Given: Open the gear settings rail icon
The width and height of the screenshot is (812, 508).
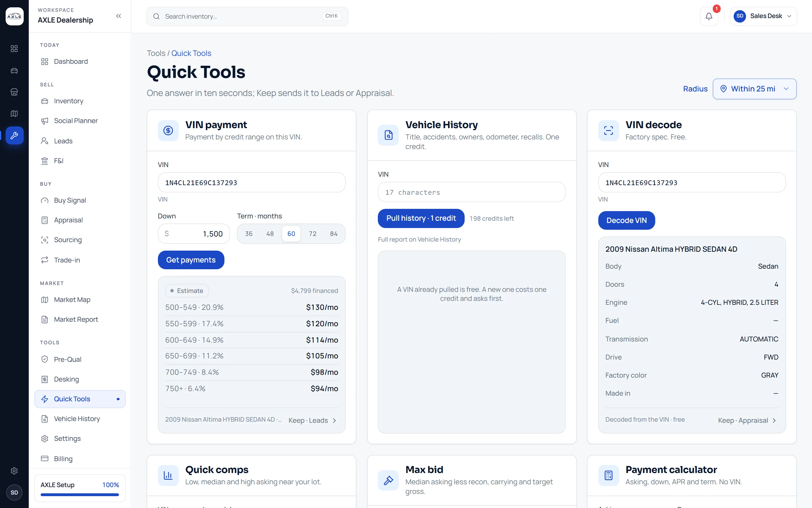Looking at the screenshot, I should [14, 471].
